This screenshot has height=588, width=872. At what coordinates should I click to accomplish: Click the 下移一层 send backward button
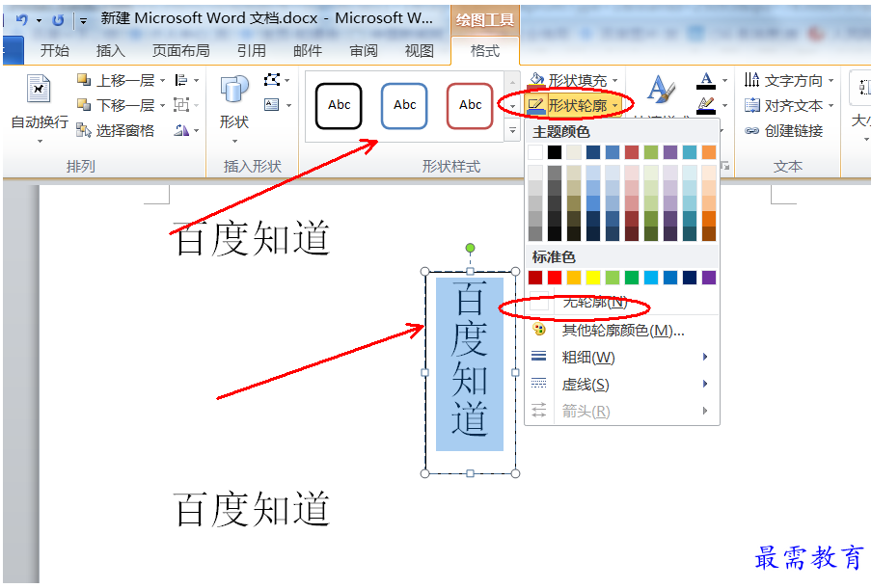[116, 105]
